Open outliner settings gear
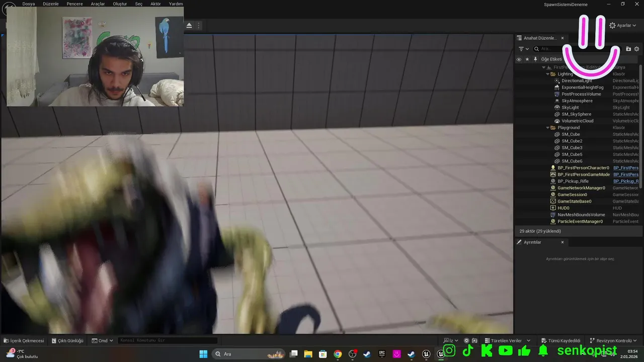This screenshot has width=644, height=362. [x=636, y=49]
